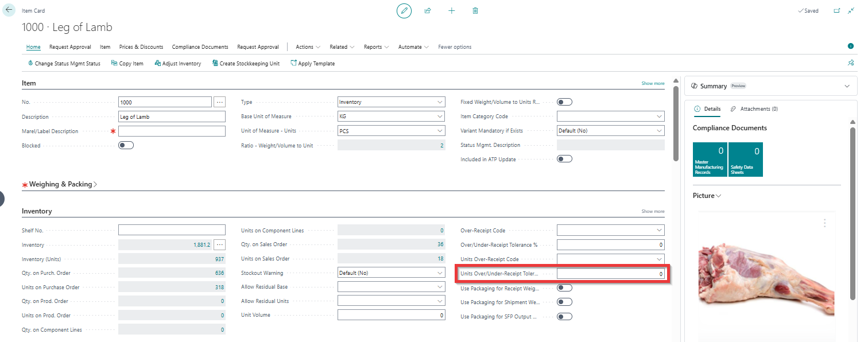This screenshot has height=342, width=868.
Task: Open Unit of Measure - Units dropdown
Action: 392,131
